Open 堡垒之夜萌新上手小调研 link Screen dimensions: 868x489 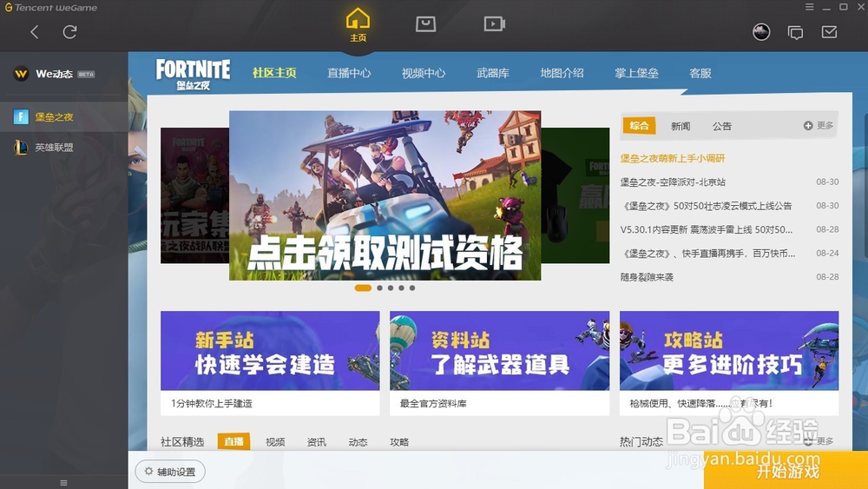pos(672,158)
